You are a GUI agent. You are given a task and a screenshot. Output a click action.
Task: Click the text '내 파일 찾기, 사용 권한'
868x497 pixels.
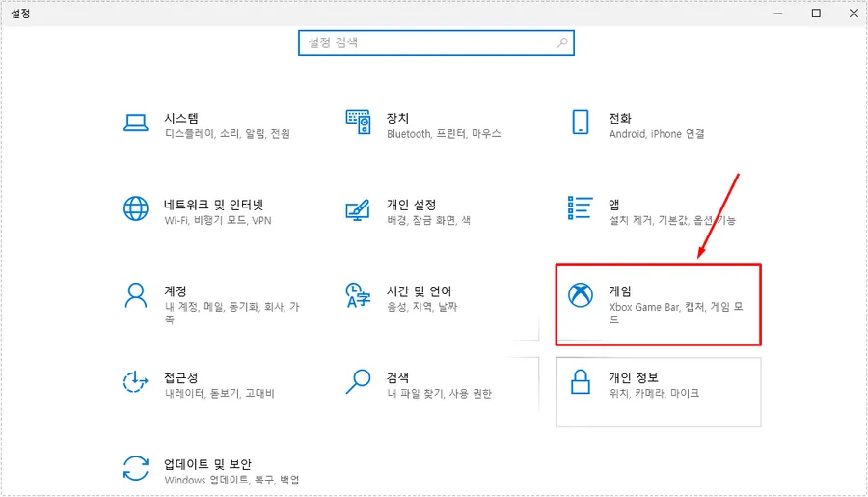(440, 393)
